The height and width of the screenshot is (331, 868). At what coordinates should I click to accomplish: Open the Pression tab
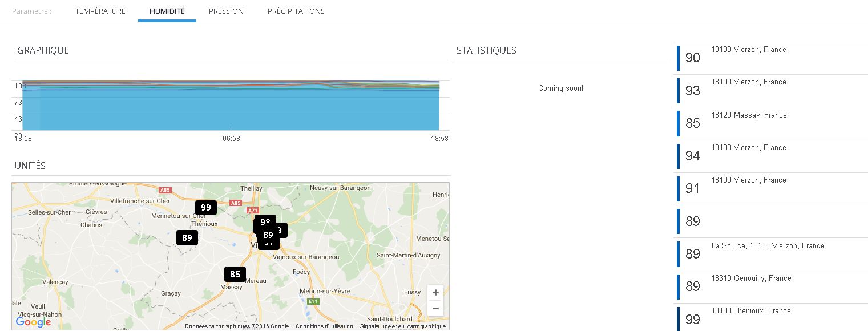click(x=226, y=11)
